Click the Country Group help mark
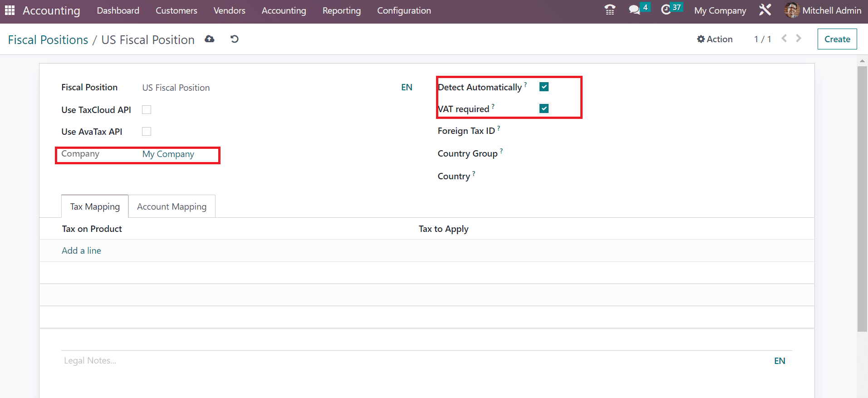The width and height of the screenshot is (868, 398). click(x=501, y=151)
